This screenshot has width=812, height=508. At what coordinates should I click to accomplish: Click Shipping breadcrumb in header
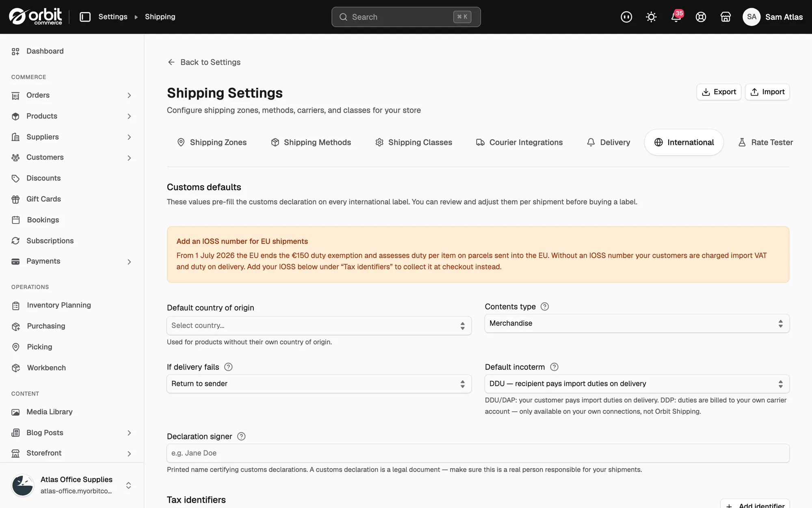pyautogui.click(x=160, y=17)
